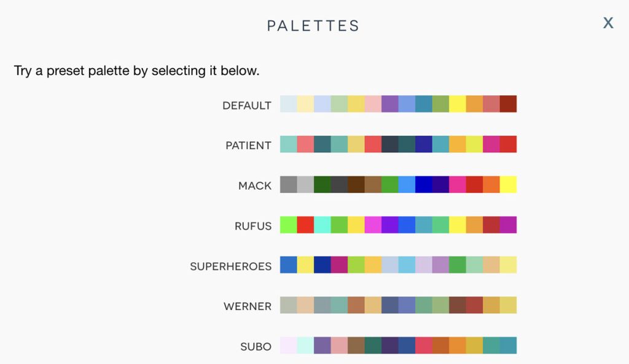Select the WERNER preset palette
The height and width of the screenshot is (364, 629).
pos(398,306)
